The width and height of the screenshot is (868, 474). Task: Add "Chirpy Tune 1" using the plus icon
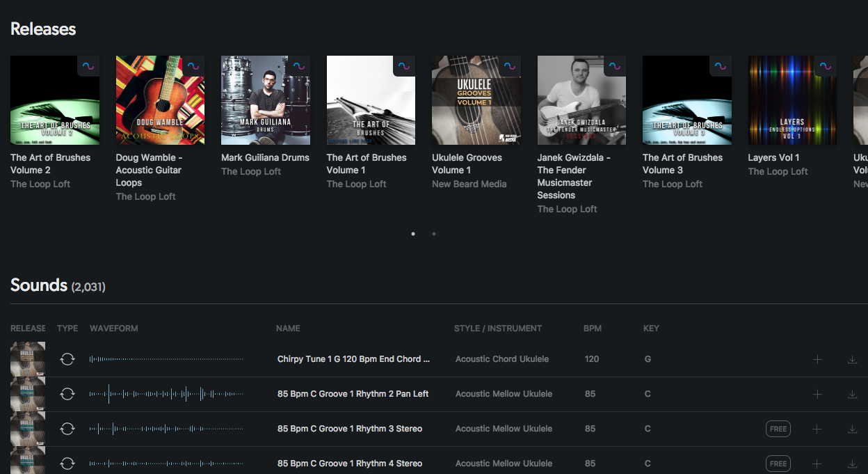[x=818, y=359]
